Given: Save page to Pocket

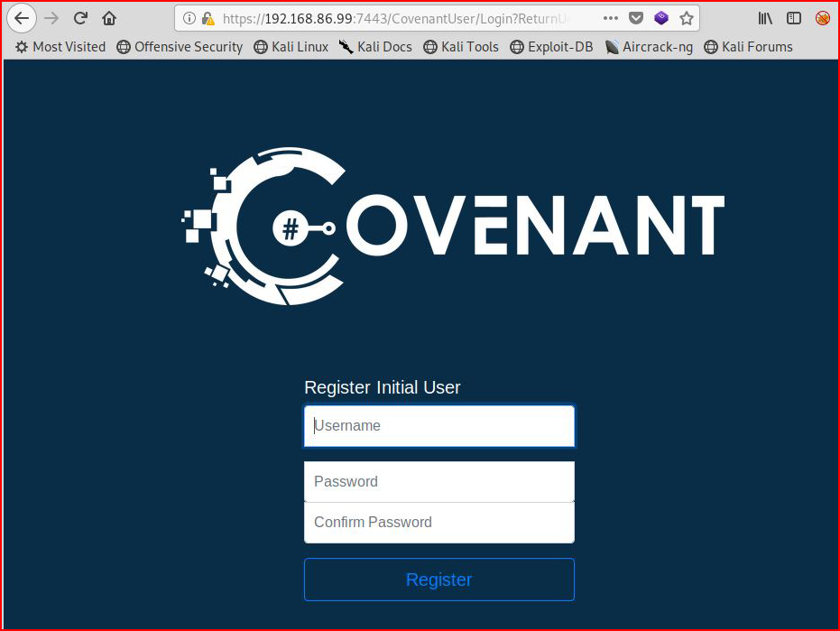Looking at the screenshot, I should (x=636, y=18).
